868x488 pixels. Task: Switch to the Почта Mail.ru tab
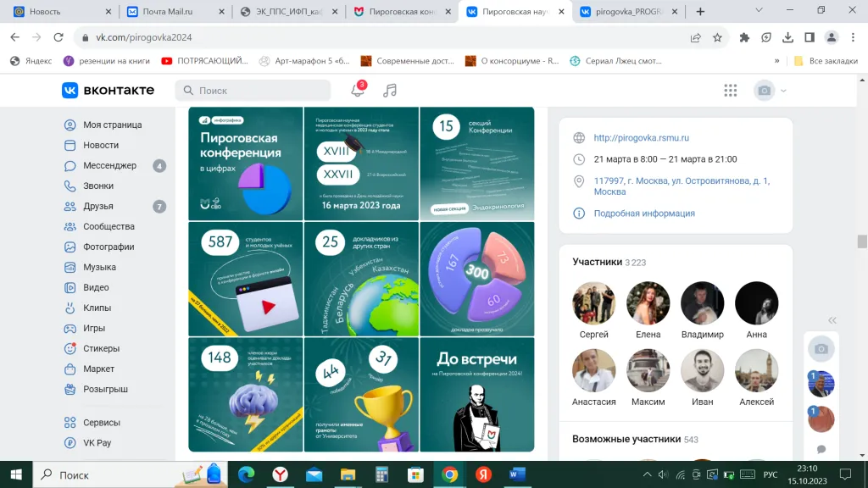click(175, 12)
